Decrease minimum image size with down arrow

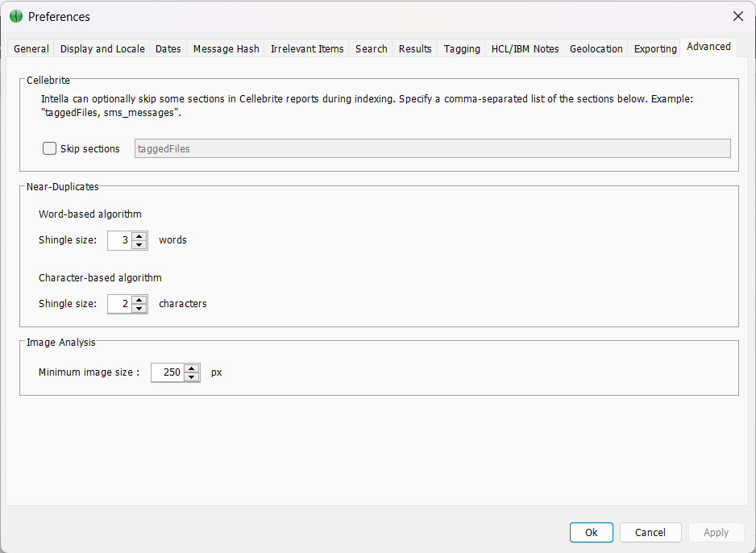[x=192, y=377]
